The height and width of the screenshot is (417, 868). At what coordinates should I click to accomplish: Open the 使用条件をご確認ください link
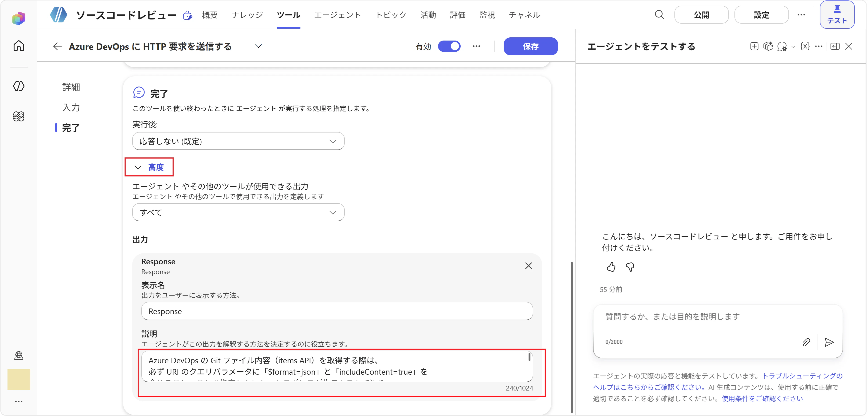pyautogui.click(x=762, y=399)
